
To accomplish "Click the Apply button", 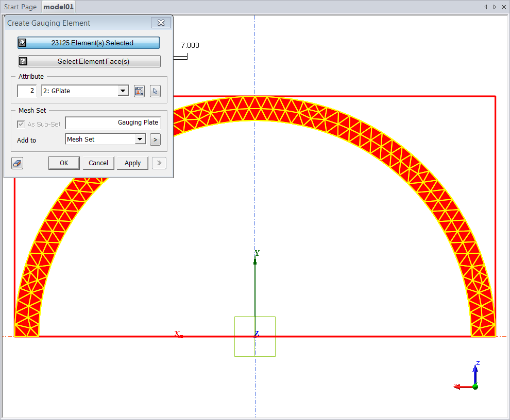I will coord(132,163).
